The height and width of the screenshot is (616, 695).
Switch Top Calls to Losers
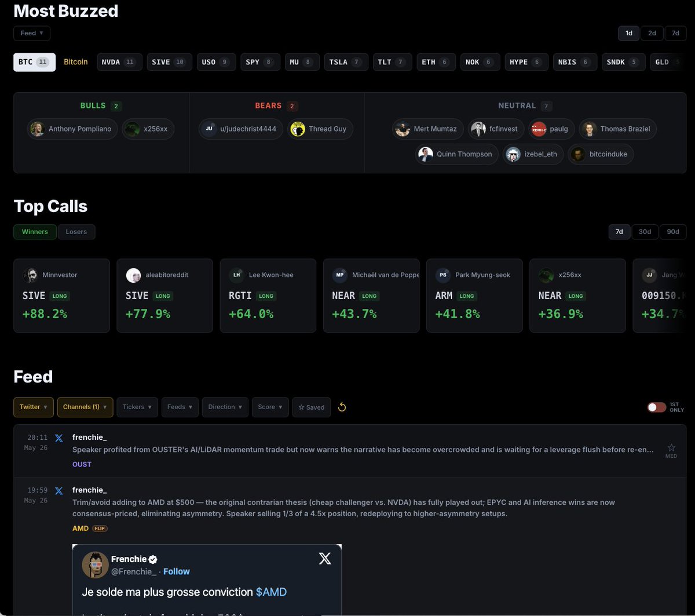(76, 232)
